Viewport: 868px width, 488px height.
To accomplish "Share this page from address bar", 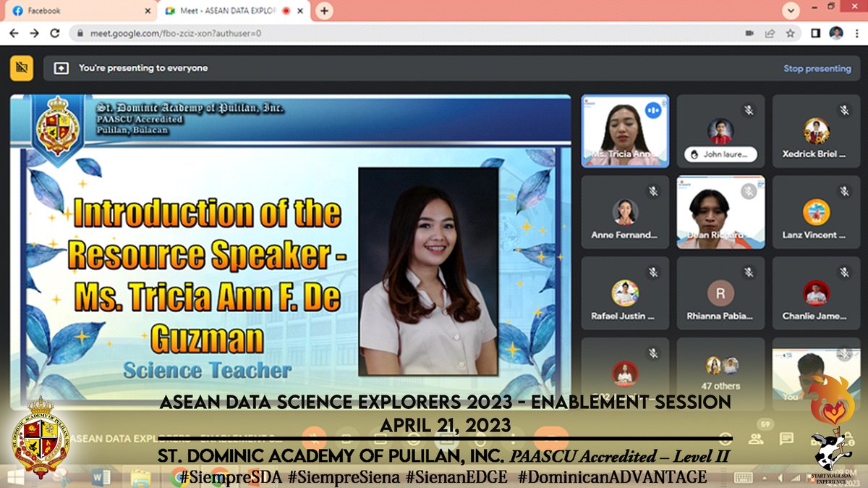I will pyautogui.click(x=770, y=33).
